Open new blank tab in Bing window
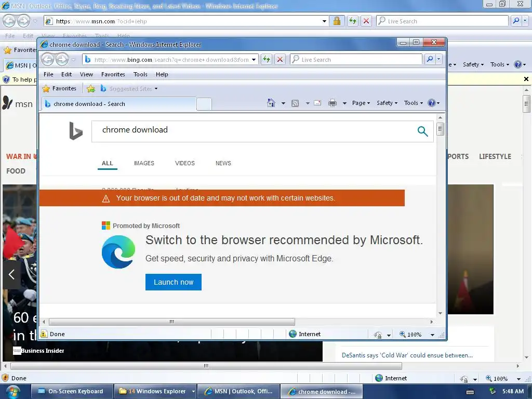532x399 pixels. pos(204,104)
